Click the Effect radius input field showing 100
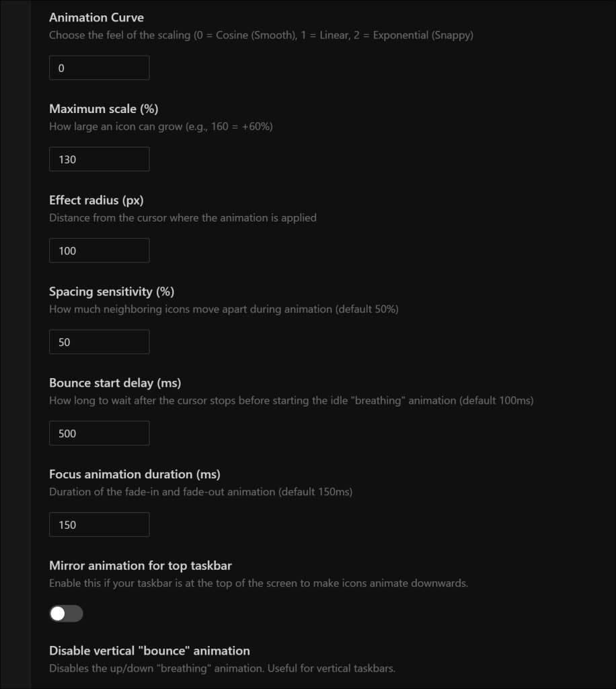The width and height of the screenshot is (616, 689). (x=99, y=250)
